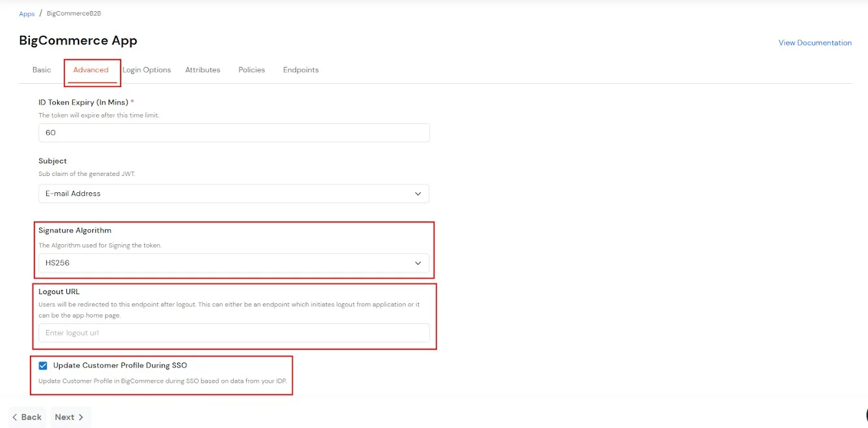Open the View Documentation link

pos(815,43)
